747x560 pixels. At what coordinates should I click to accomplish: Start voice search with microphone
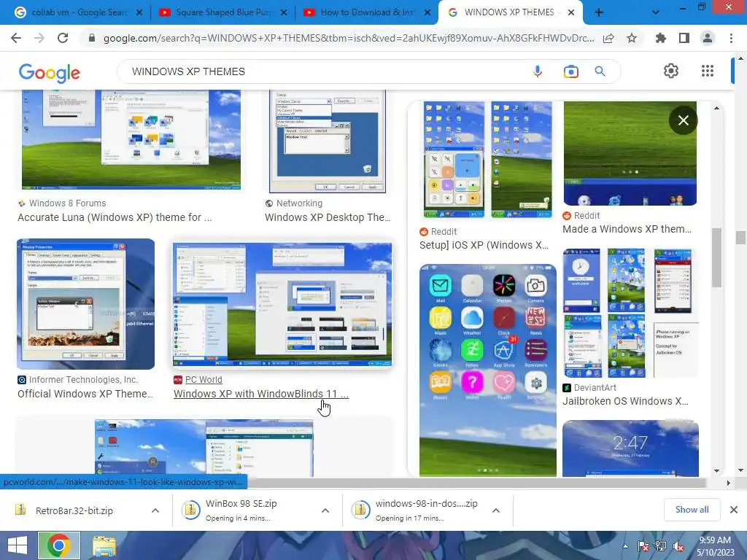pyautogui.click(x=538, y=71)
